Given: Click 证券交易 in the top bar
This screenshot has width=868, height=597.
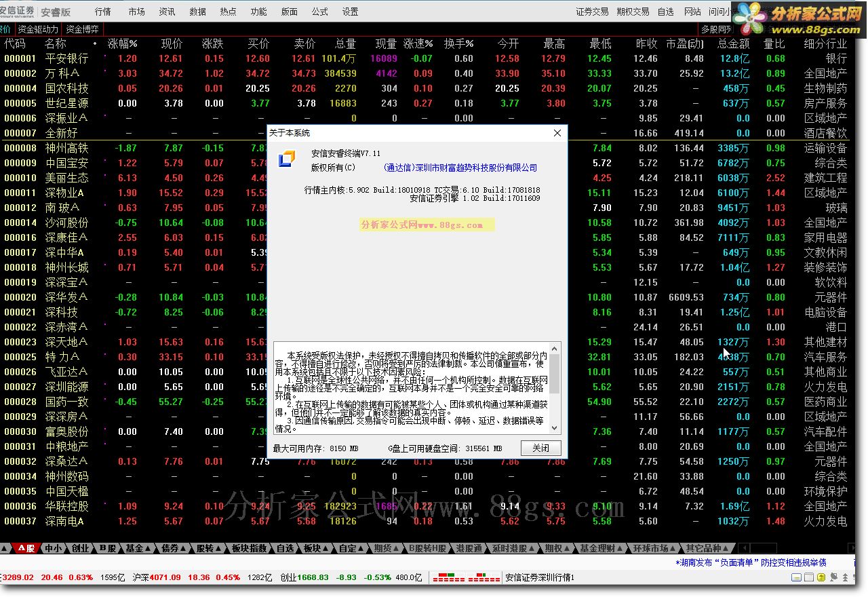Looking at the screenshot, I should click(593, 12).
